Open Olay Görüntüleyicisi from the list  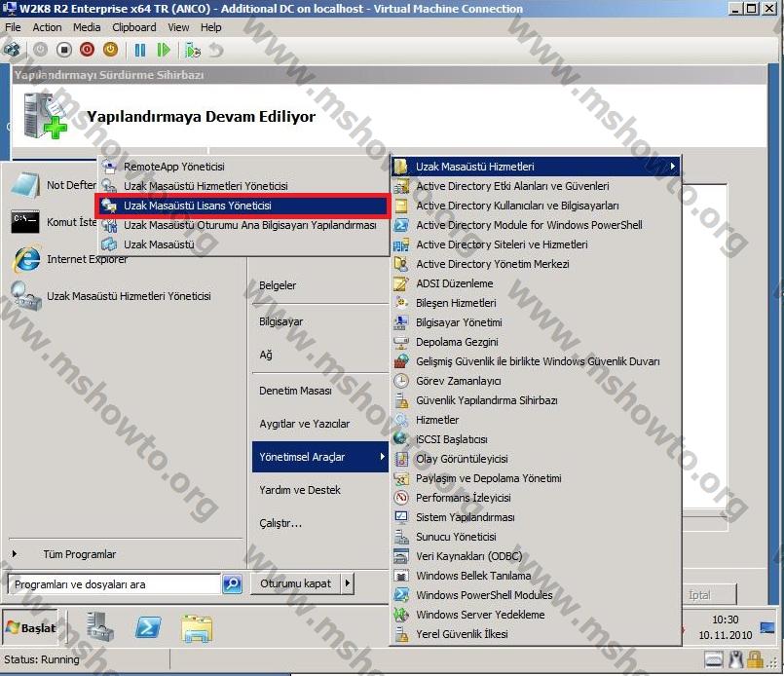pos(462,459)
